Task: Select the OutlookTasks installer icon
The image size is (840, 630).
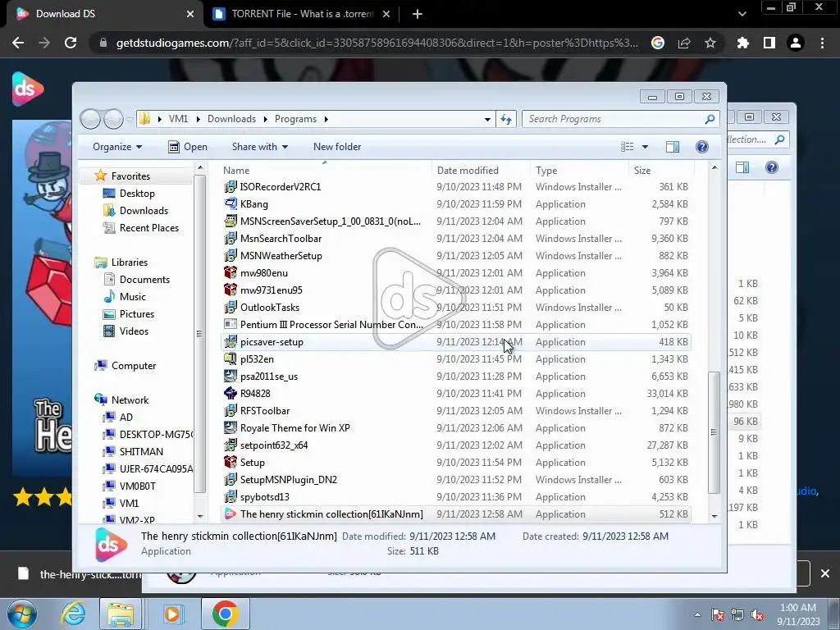Action: pyautogui.click(x=231, y=308)
